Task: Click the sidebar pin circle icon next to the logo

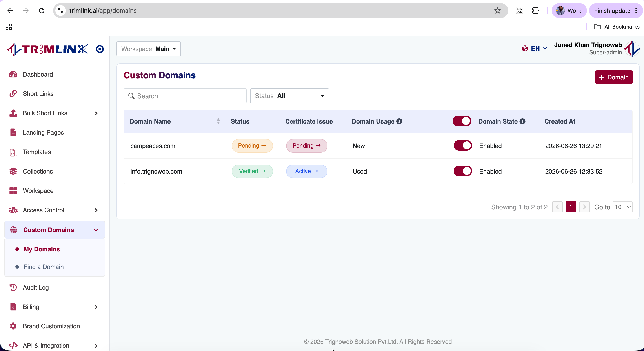Action: pyautogui.click(x=100, y=49)
